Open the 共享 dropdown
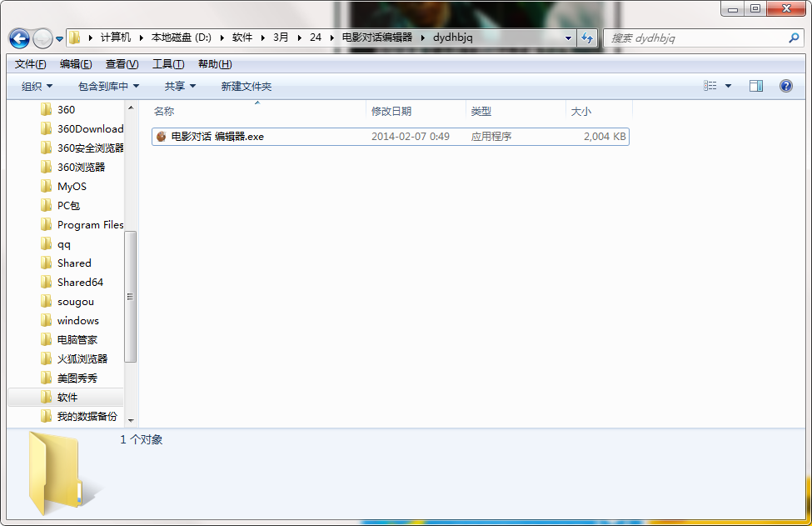812x526 pixels. [x=180, y=86]
